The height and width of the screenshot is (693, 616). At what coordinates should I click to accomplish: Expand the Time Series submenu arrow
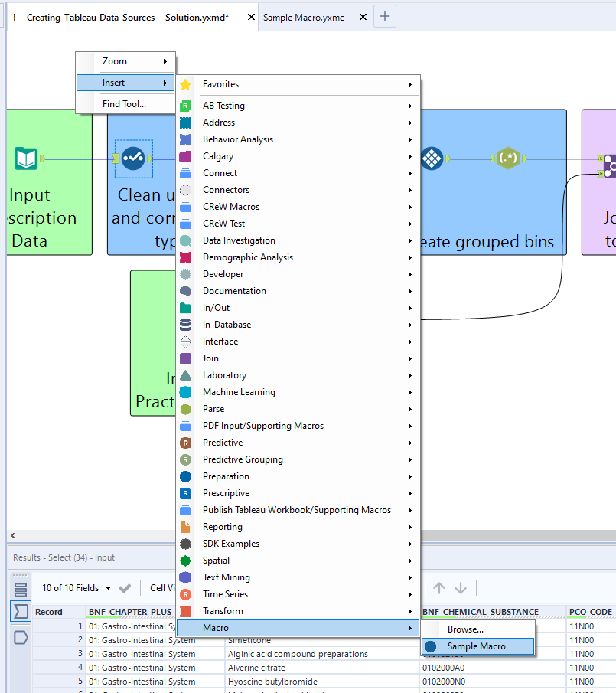[410, 594]
